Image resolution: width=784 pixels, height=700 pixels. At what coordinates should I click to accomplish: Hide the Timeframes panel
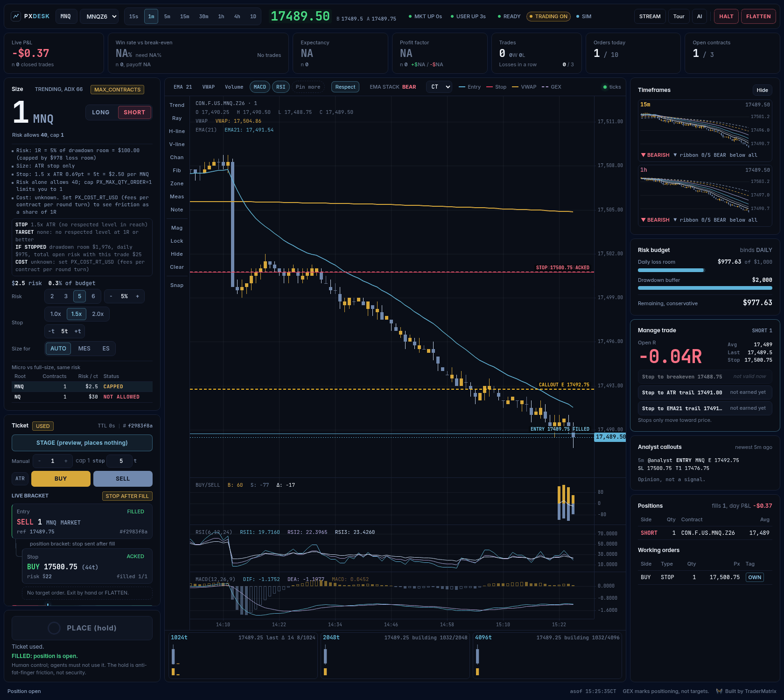(x=763, y=90)
